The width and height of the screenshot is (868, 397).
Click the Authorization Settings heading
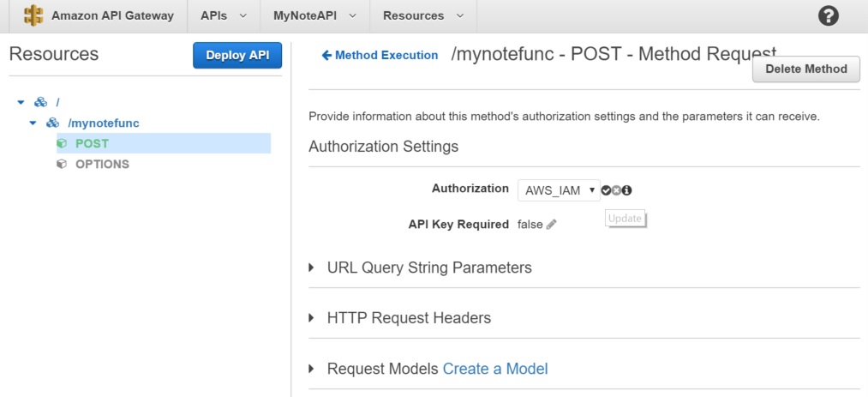coord(384,147)
